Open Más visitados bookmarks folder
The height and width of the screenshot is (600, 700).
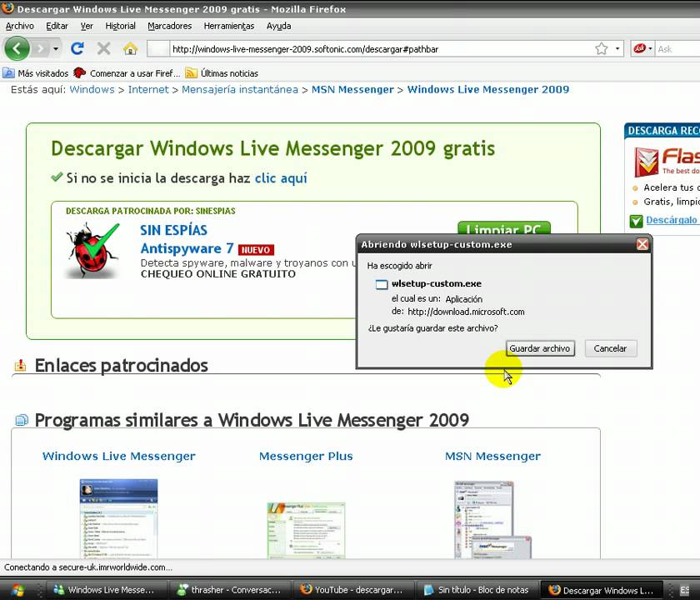pos(36,72)
